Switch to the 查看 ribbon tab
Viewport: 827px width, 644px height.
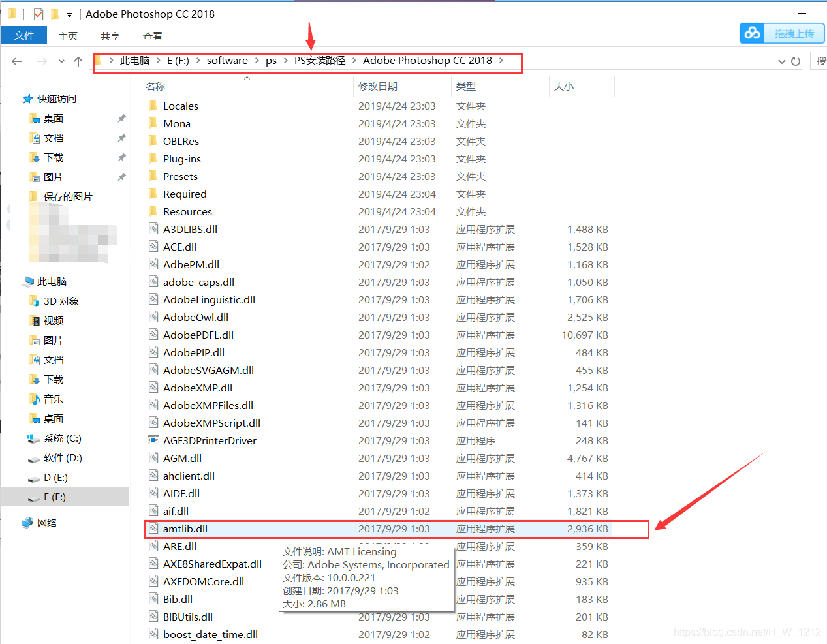153,36
